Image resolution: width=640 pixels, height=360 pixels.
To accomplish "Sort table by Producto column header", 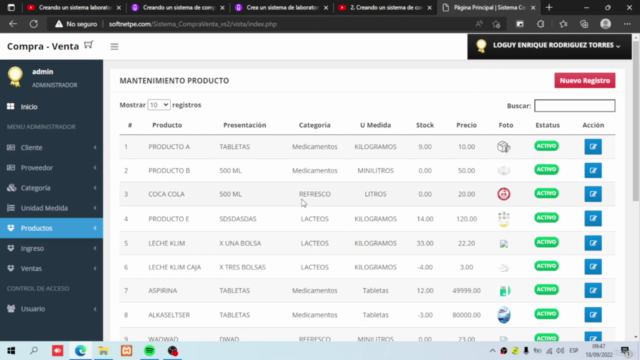I will click(x=167, y=125).
